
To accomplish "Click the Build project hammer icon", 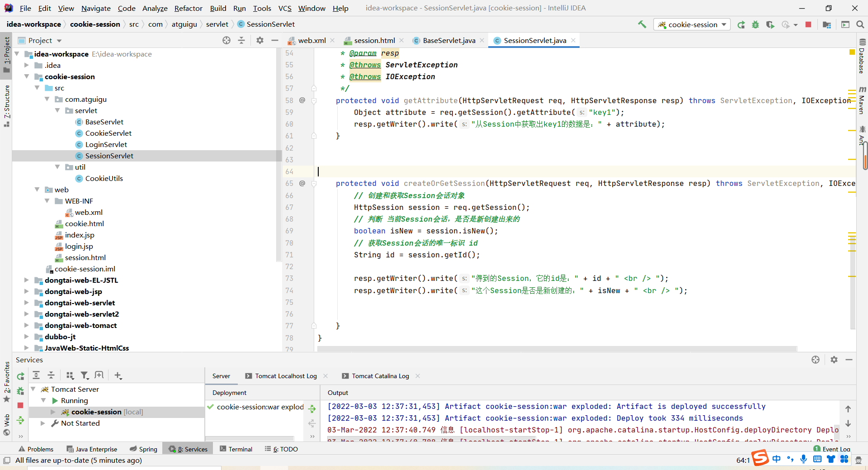I will coord(642,24).
